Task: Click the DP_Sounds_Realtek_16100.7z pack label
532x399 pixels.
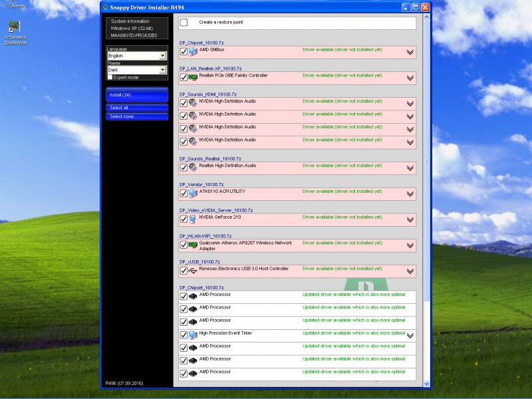Action: pos(210,159)
